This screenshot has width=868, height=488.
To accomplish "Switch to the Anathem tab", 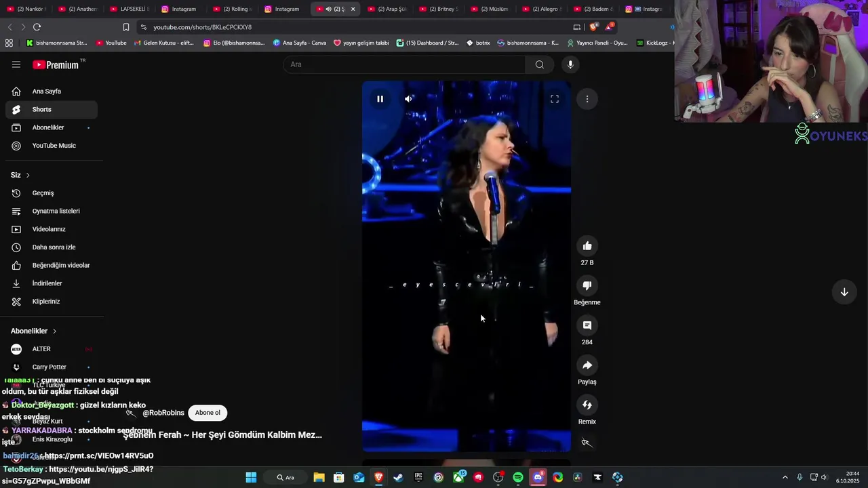I will pyautogui.click(x=77, y=9).
